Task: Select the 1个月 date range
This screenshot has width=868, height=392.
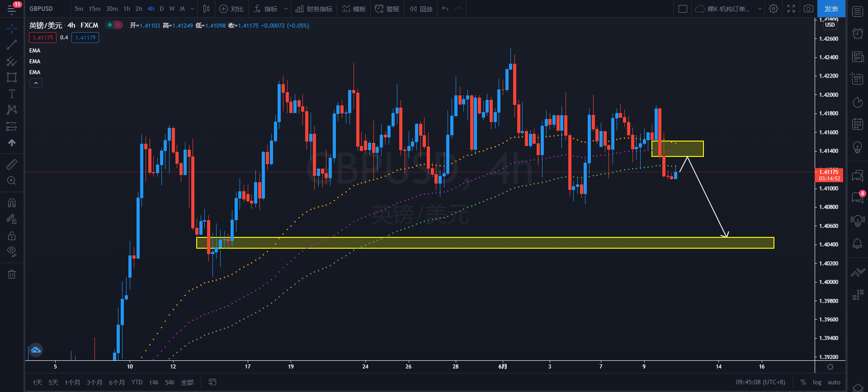Action: (x=72, y=382)
